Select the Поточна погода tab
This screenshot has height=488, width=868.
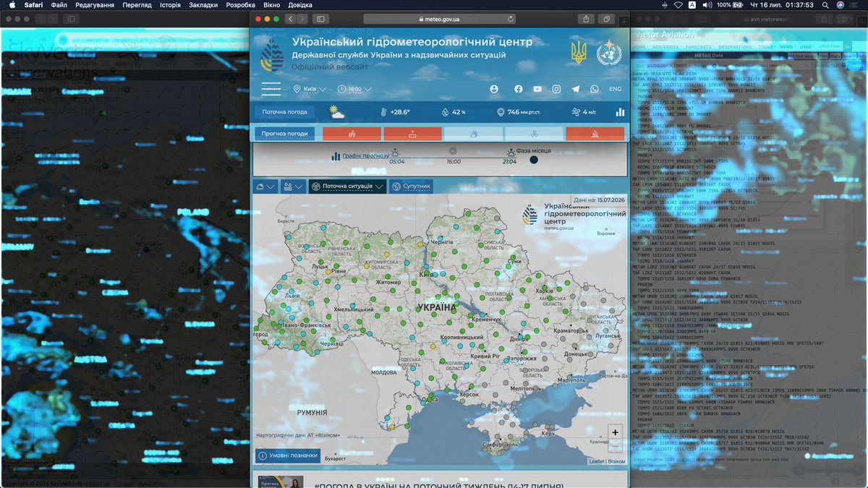click(x=284, y=112)
